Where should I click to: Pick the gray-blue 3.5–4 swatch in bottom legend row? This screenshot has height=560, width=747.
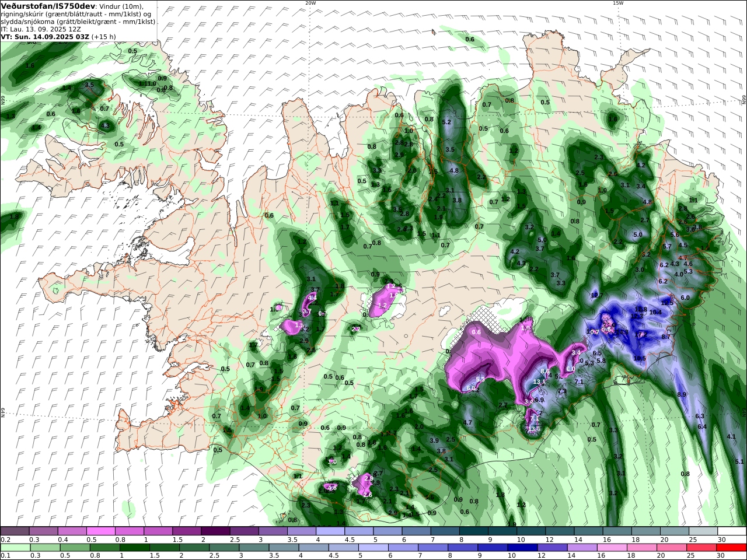(284, 548)
